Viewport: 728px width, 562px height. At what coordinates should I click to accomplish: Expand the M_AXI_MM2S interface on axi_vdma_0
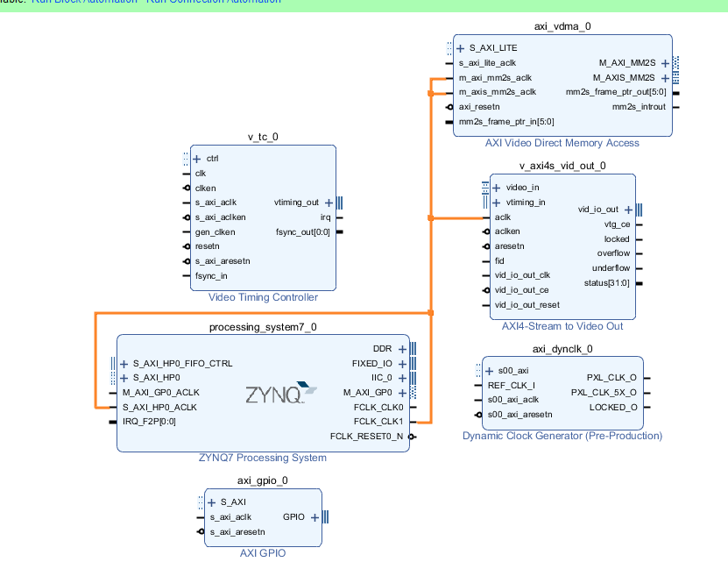(665, 63)
